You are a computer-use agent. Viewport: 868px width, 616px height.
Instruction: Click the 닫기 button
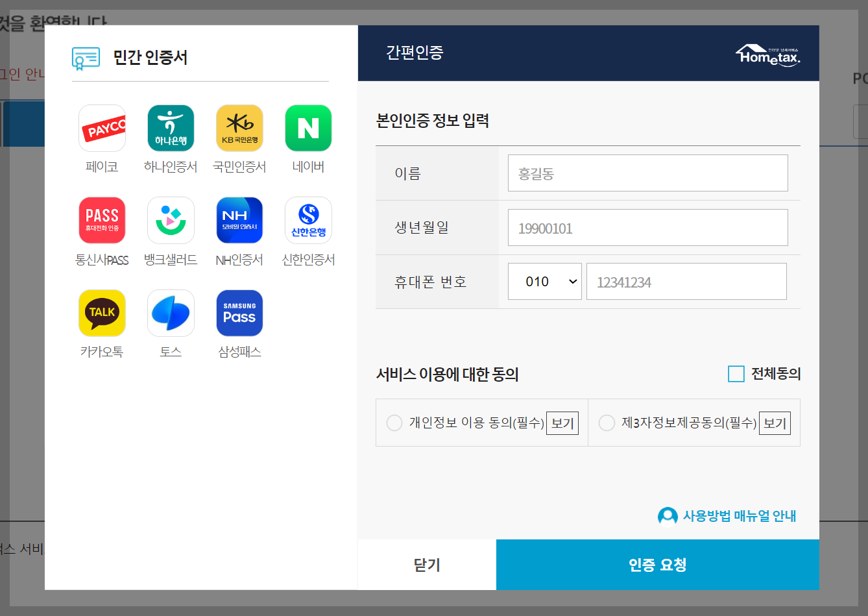427,565
